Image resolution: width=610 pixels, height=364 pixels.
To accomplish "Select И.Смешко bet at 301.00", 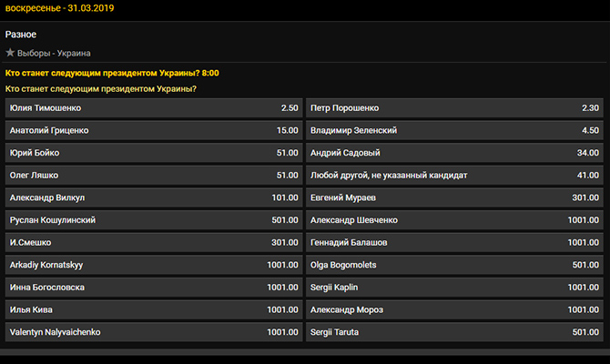I will coord(153,243).
